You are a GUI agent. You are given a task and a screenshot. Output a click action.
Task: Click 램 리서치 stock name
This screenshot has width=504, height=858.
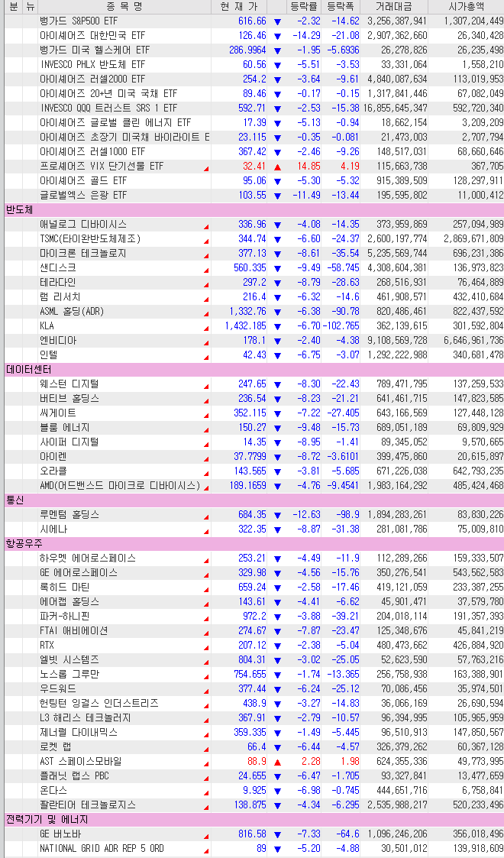click(x=60, y=297)
